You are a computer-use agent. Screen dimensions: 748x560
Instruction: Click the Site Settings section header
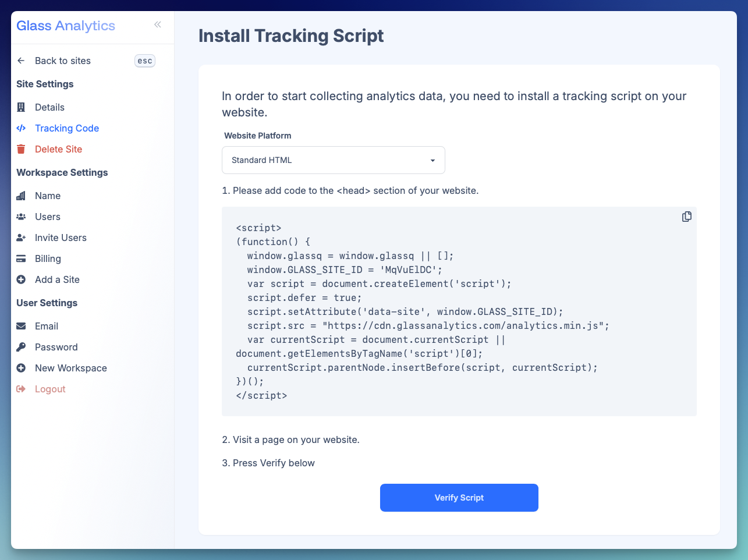coord(45,84)
